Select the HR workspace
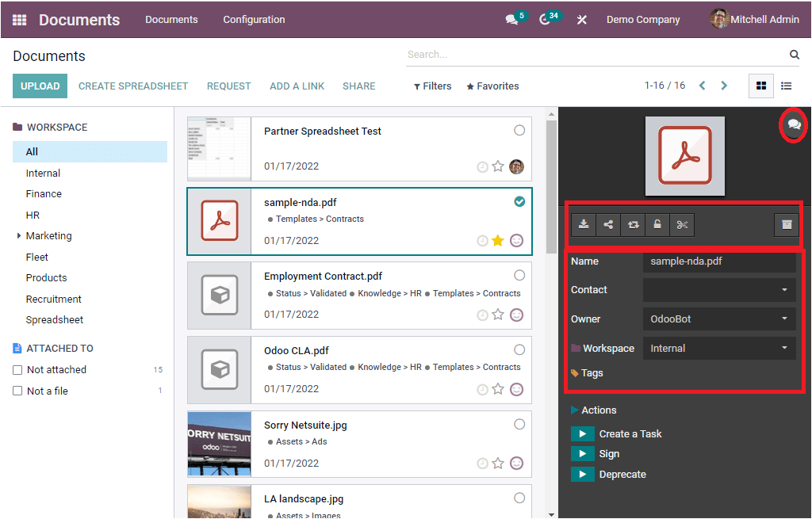Viewport: 812px width, 519px height. click(33, 216)
